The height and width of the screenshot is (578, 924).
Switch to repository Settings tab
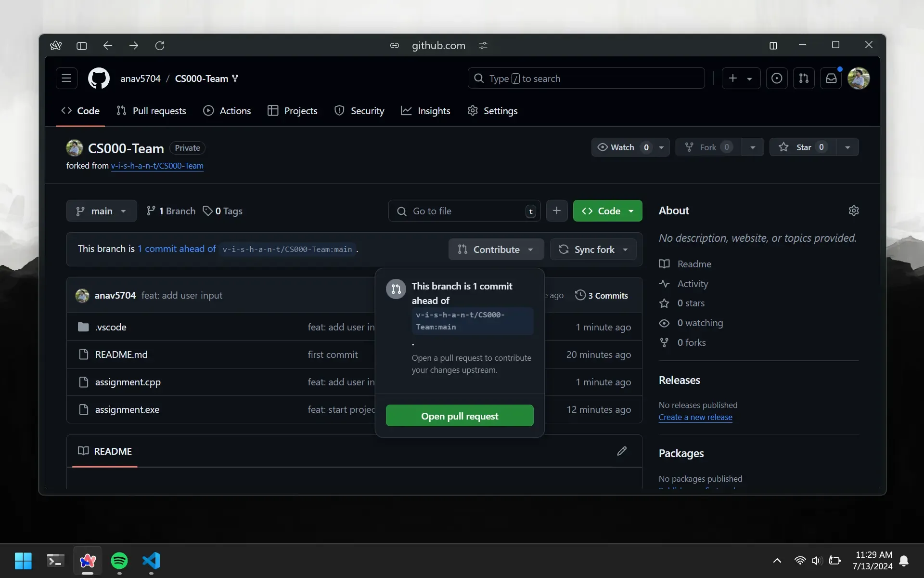[x=493, y=111]
